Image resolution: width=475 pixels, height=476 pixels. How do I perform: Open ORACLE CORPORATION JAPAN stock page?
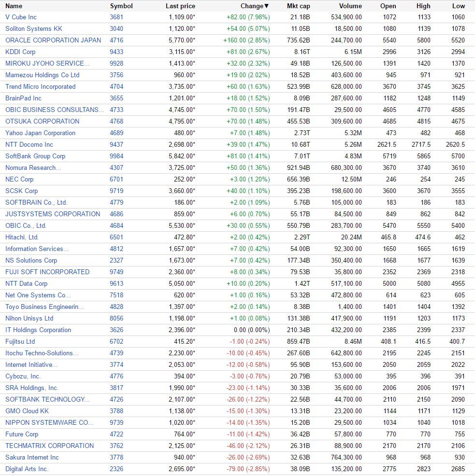click(x=53, y=40)
